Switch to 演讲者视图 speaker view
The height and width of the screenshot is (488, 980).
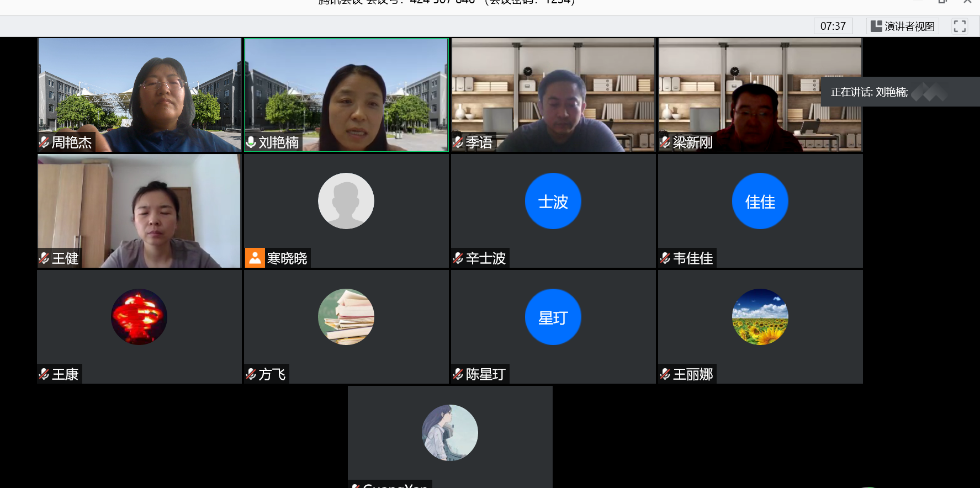(x=903, y=26)
